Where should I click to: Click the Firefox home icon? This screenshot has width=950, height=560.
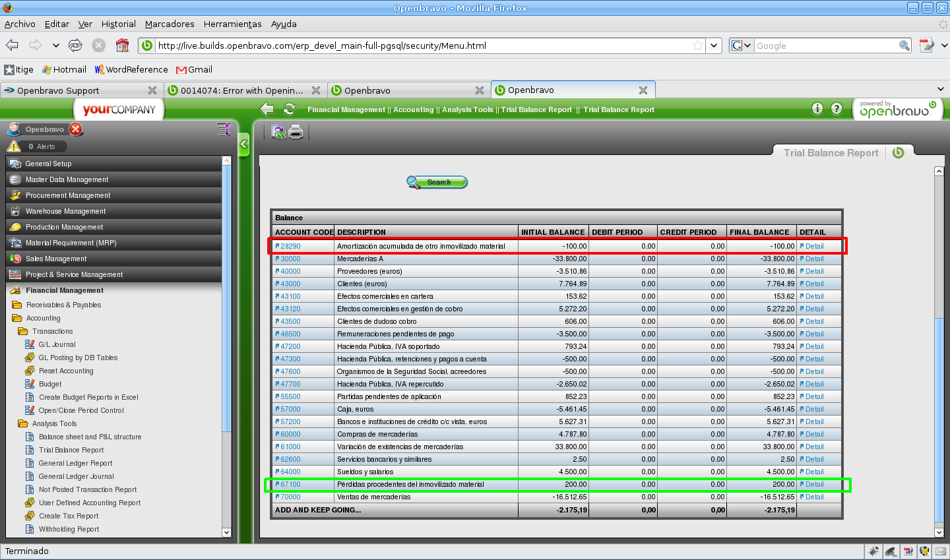pyautogui.click(x=122, y=46)
